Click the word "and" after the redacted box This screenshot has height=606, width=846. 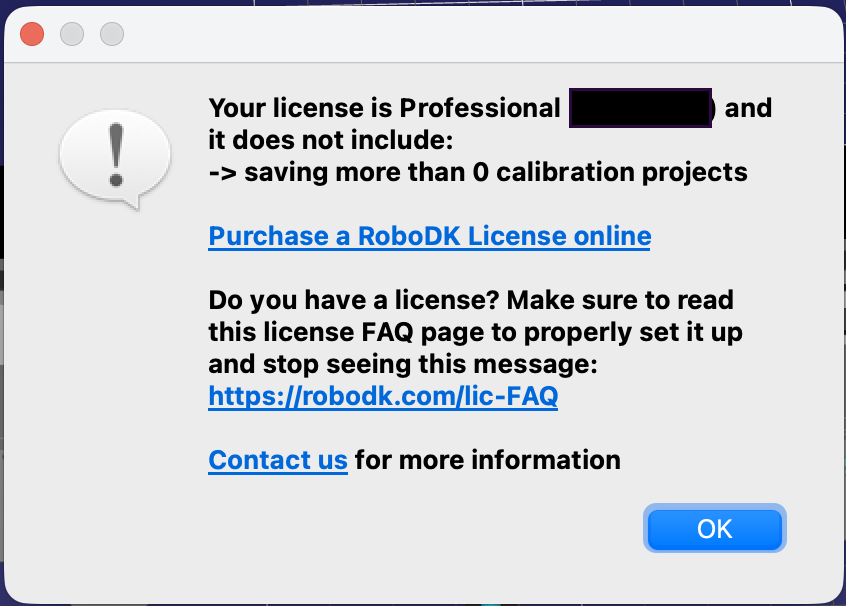pos(748,108)
